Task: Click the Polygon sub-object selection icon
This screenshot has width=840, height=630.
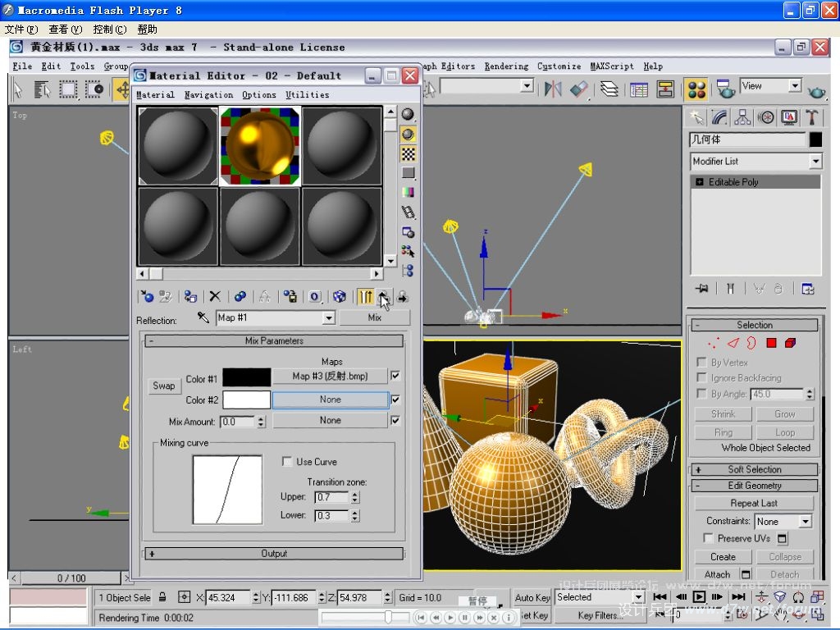Action: [771, 343]
